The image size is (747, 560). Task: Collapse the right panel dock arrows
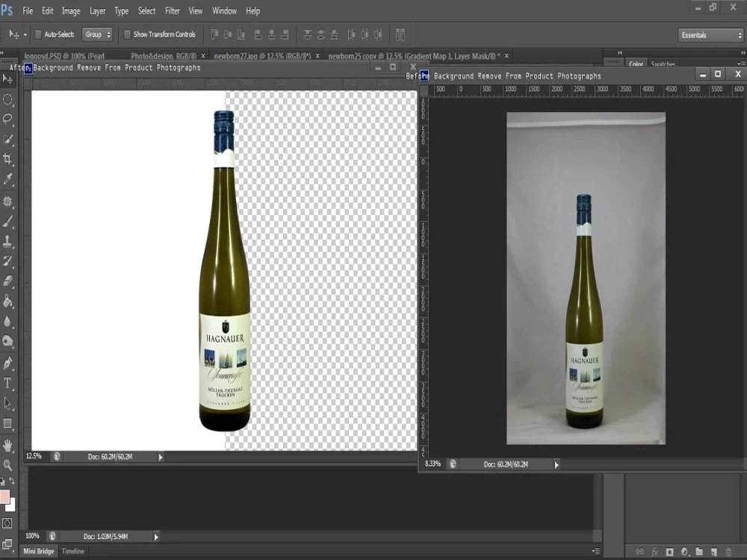(x=743, y=52)
